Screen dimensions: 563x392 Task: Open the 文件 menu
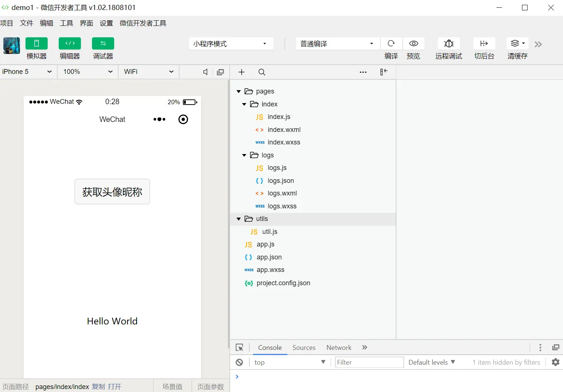[27, 23]
